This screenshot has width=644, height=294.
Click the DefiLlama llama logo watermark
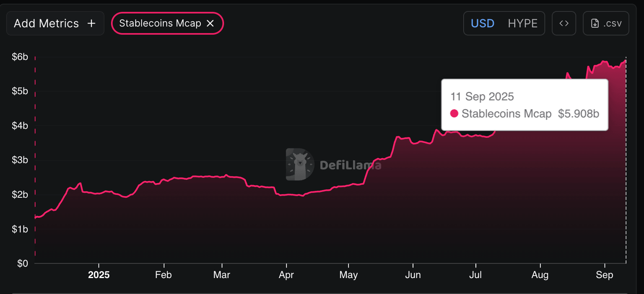(x=300, y=164)
